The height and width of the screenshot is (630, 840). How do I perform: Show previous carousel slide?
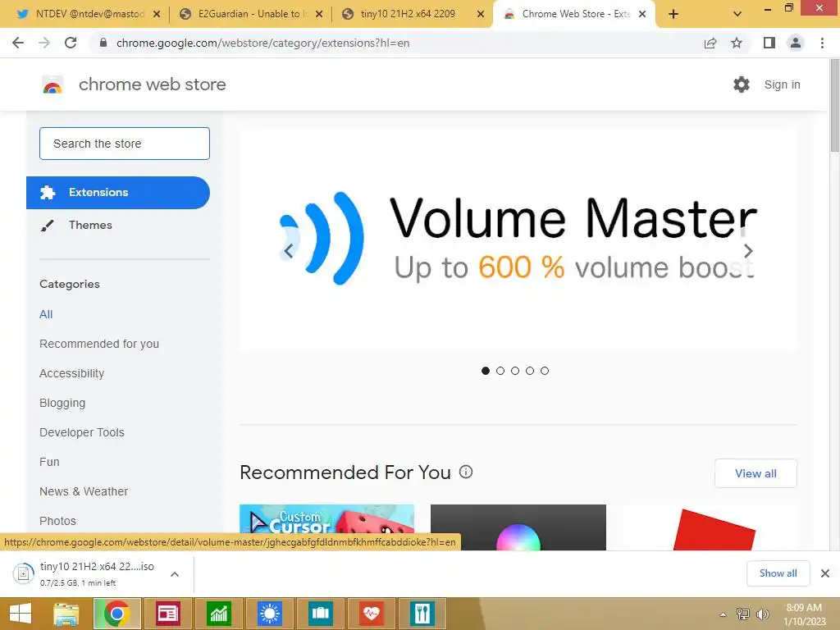tap(288, 251)
